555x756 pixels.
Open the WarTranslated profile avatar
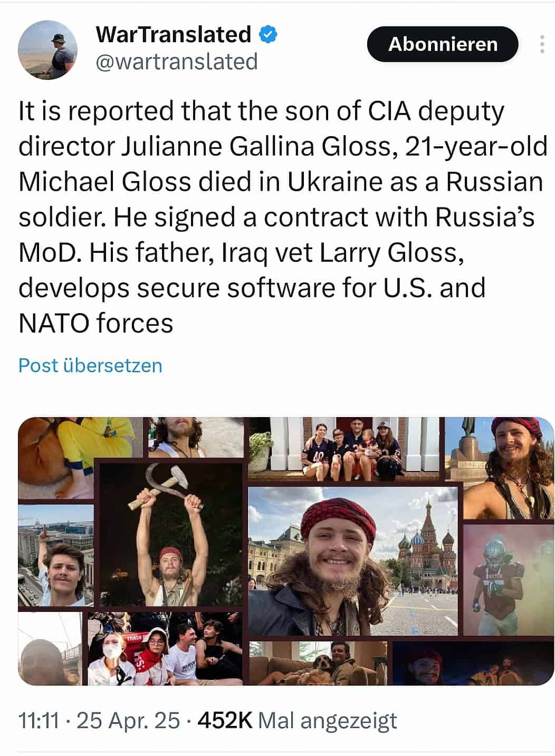click(48, 50)
